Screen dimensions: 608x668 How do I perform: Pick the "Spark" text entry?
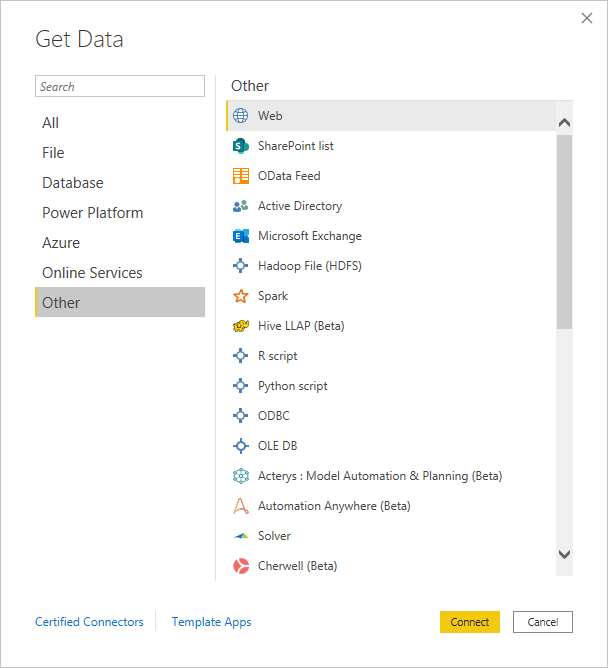coord(273,296)
